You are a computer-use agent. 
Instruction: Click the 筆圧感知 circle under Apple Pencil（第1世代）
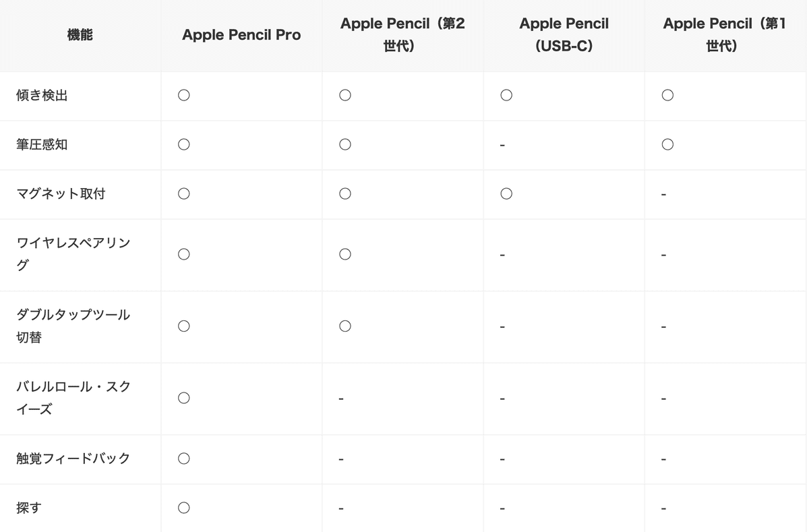pyautogui.click(x=667, y=144)
